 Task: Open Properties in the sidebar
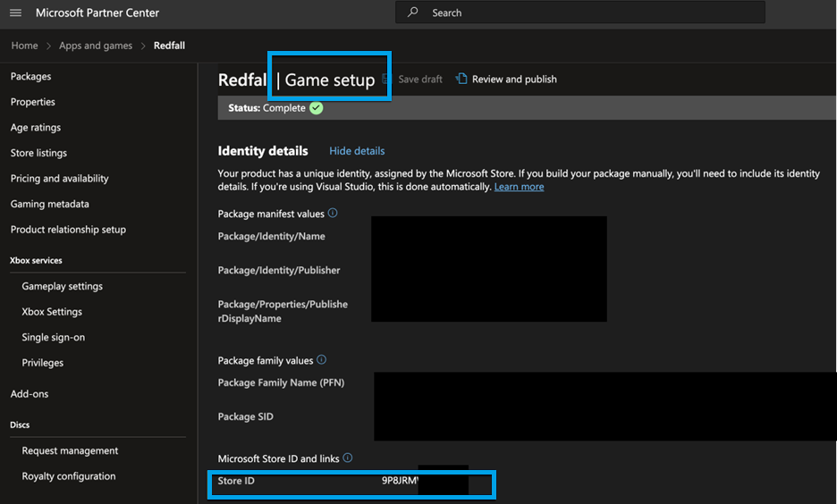[32, 102]
